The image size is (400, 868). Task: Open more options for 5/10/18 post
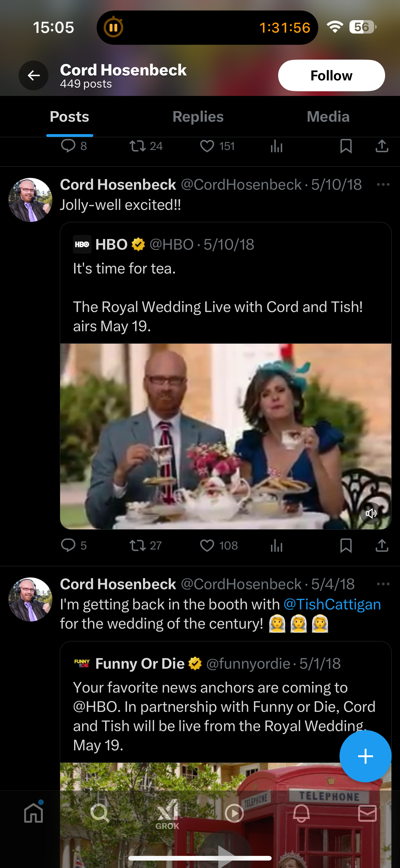click(x=383, y=185)
